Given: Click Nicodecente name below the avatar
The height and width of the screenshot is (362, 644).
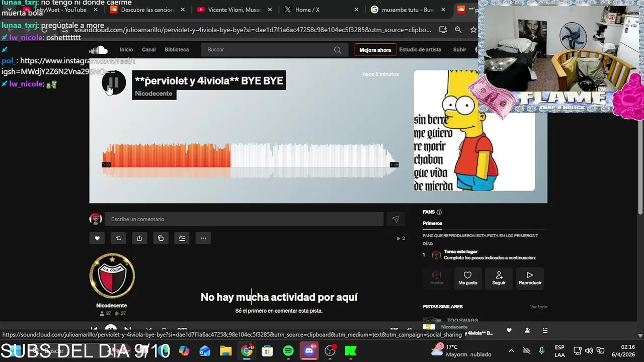Looking at the screenshot, I should [x=112, y=305].
